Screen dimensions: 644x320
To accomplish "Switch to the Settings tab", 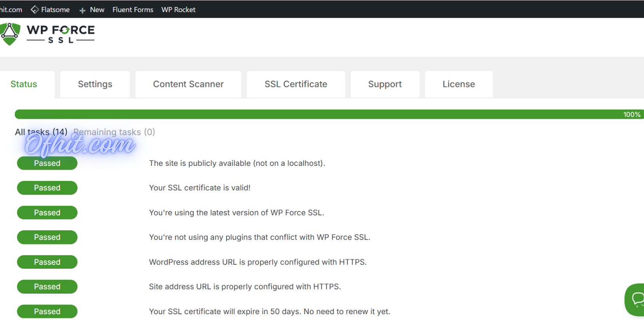I will point(95,84).
